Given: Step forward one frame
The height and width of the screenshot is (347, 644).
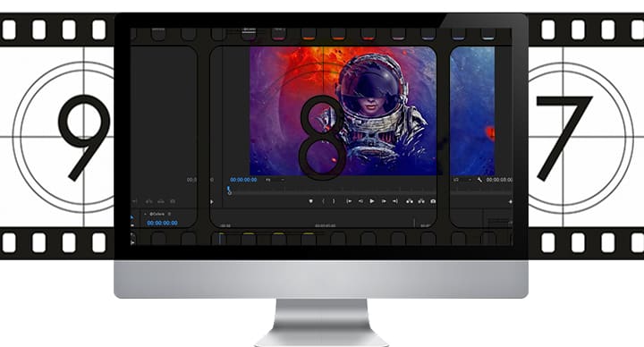Looking at the screenshot, I should [x=384, y=201].
